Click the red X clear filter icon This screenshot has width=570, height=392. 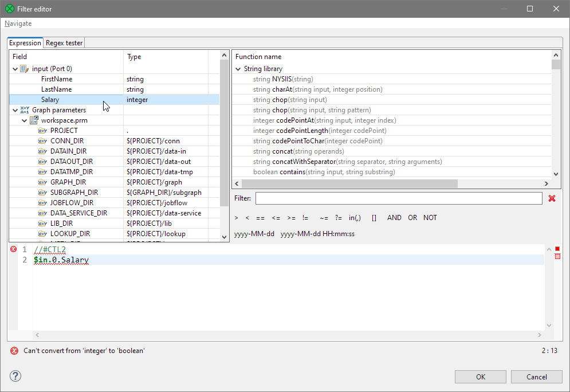click(x=552, y=198)
